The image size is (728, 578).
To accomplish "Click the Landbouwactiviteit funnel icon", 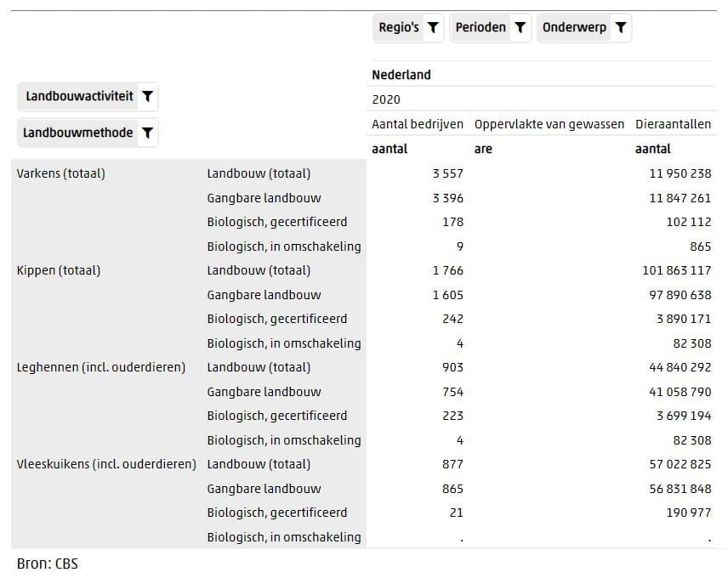I will (x=148, y=97).
